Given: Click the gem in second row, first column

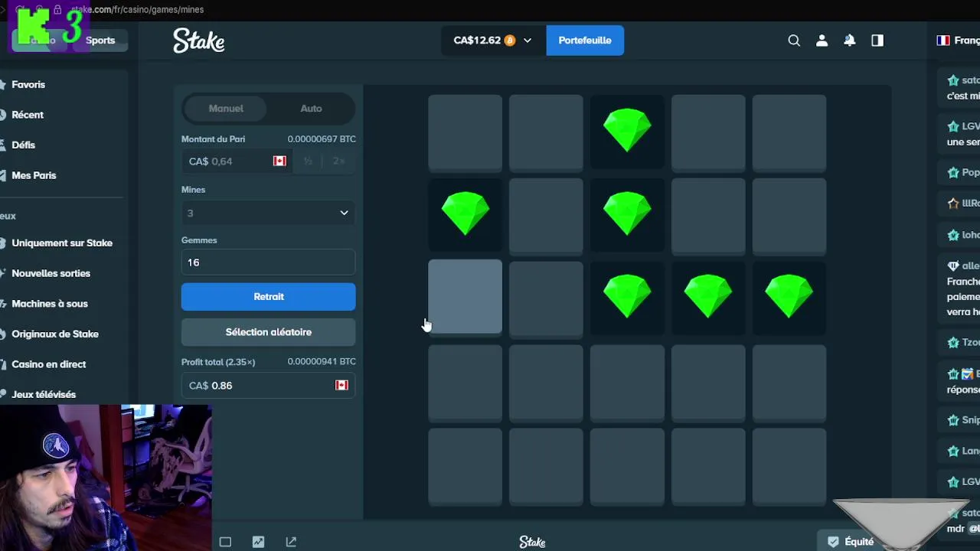Looking at the screenshot, I should (x=465, y=214).
